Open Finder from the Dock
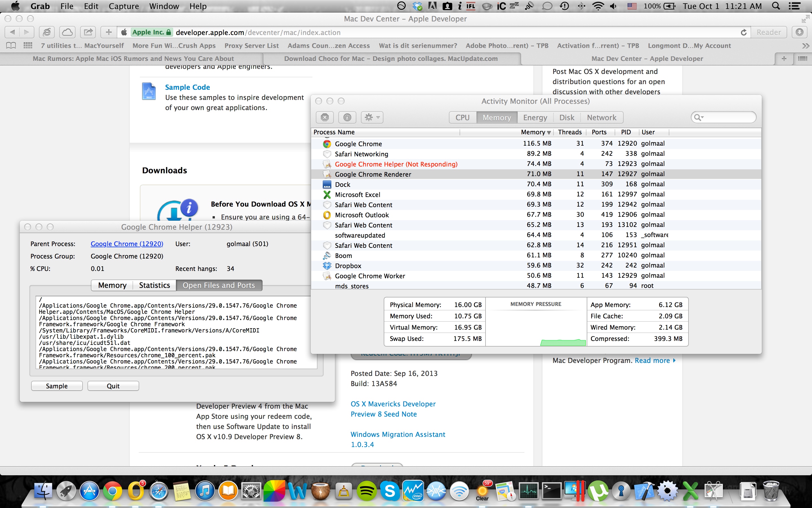812x508 pixels. point(44,491)
